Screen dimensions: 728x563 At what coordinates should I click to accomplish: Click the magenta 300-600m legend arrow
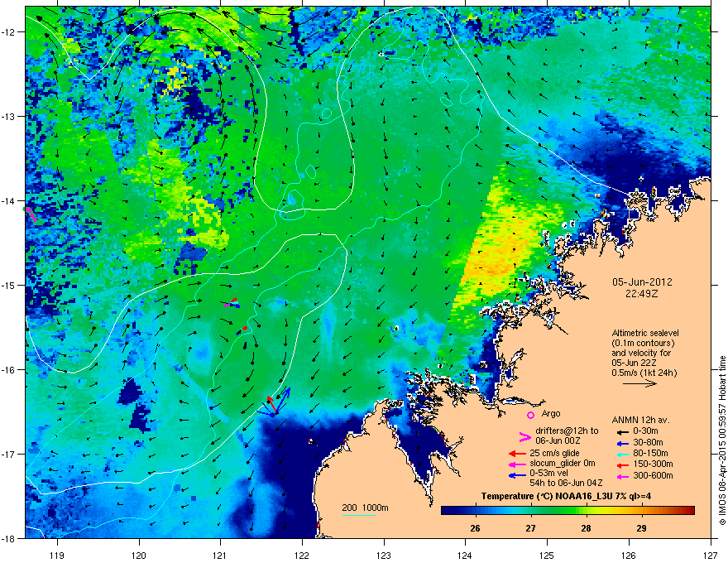click(x=623, y=476)
